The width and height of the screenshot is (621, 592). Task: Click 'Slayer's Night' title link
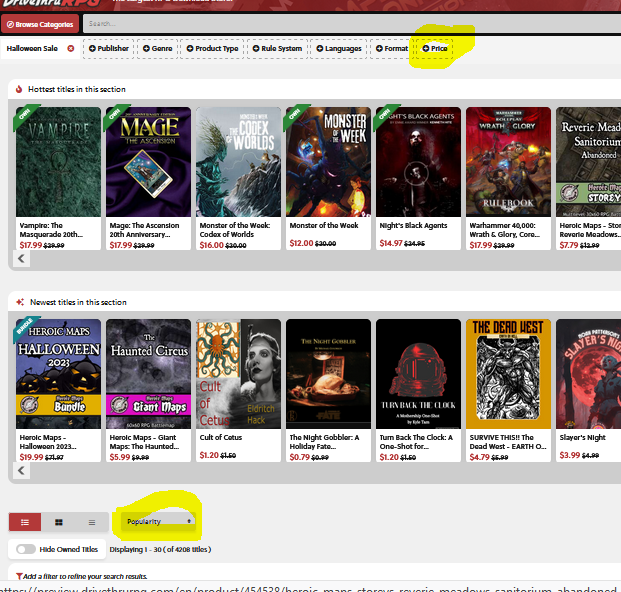pyautogui.click(x=583, y=438)
